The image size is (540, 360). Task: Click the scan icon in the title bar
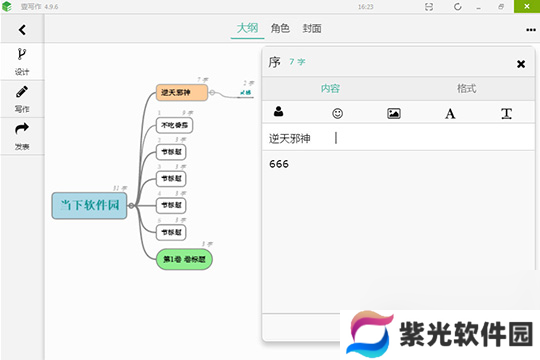click(x=429, y=7)
